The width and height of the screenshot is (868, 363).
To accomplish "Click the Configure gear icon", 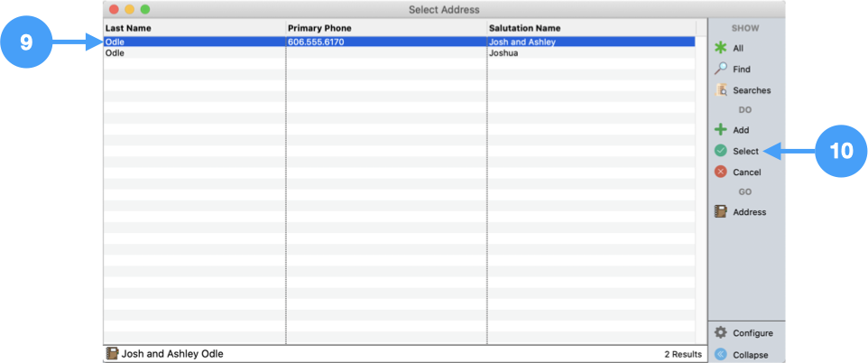I will pos(721,333).
